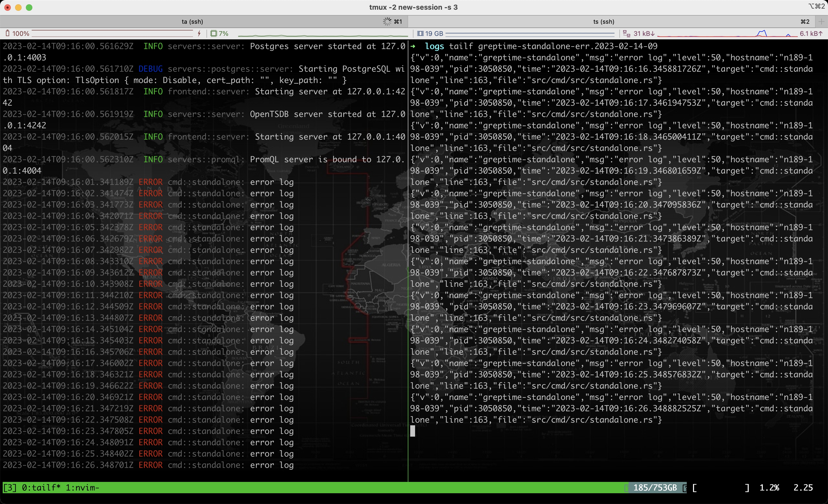Click the activity spinner on ta tab
This screenshot has width=828, height=504.
click(x=387, y=22)
